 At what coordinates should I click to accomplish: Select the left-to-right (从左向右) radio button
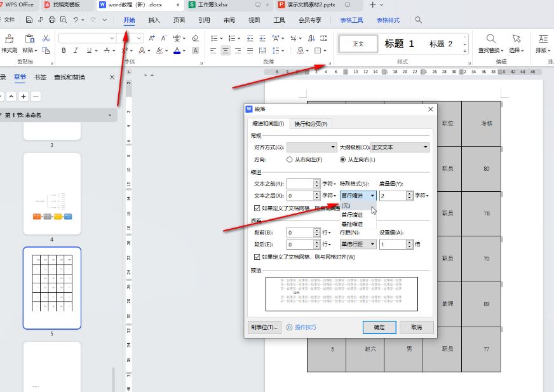click(342, 159)
